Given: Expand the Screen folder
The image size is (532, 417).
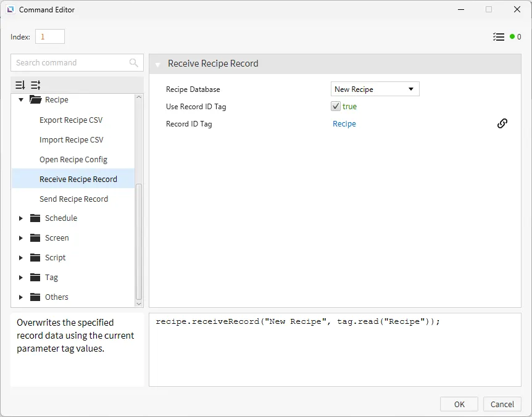Looking at the screenshot, I should point(21,238).
